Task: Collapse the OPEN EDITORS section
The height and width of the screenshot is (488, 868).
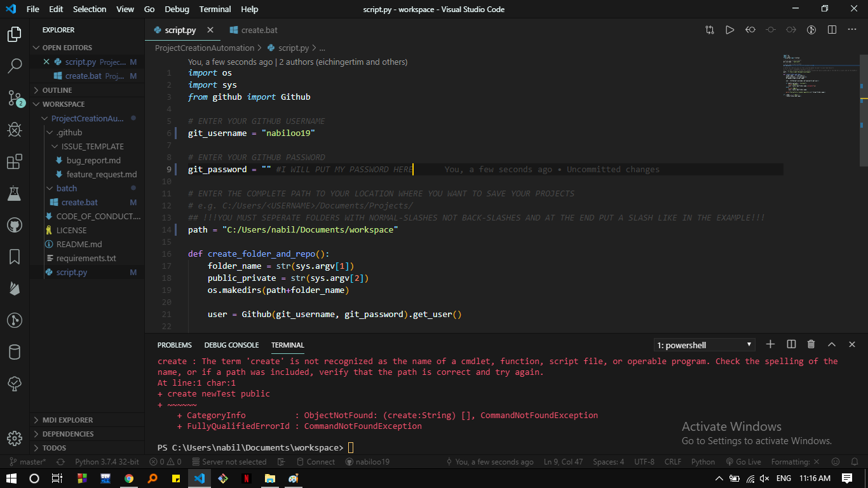Action: tap(87, 48)
